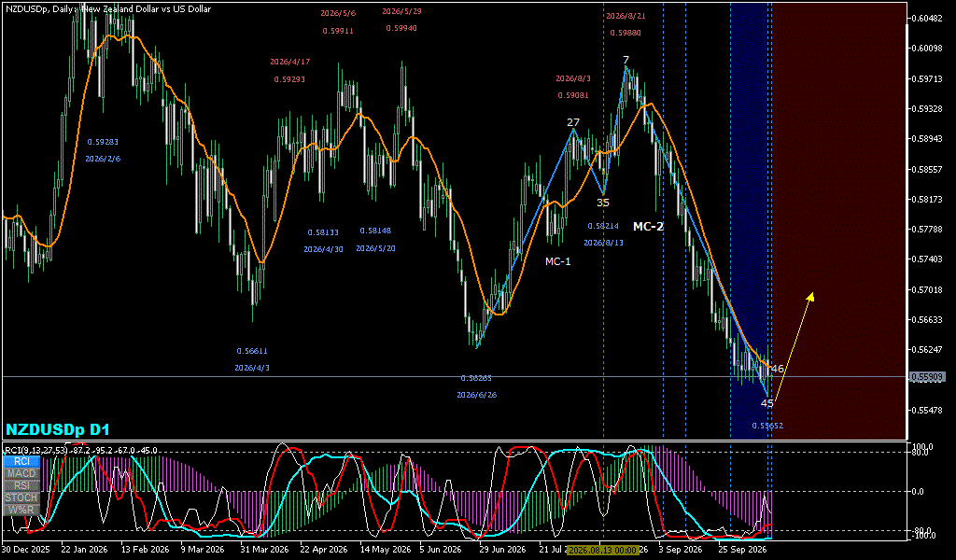Click the '13 Feb 2026' time axis label

point(145,549)
